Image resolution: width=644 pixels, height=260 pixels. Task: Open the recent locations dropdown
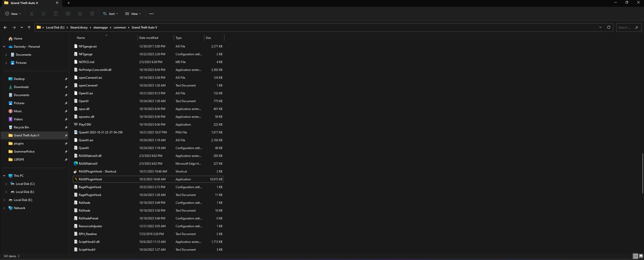click(22, 27)
